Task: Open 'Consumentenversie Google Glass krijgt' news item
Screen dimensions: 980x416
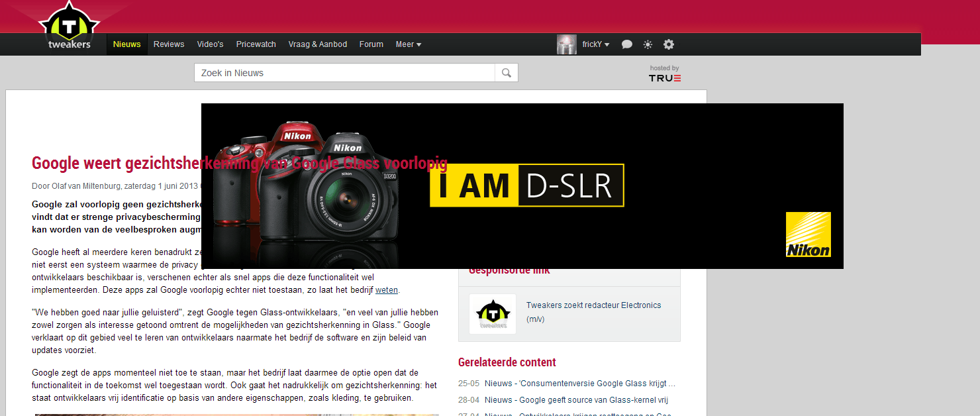Action: [x=580, y=384]
